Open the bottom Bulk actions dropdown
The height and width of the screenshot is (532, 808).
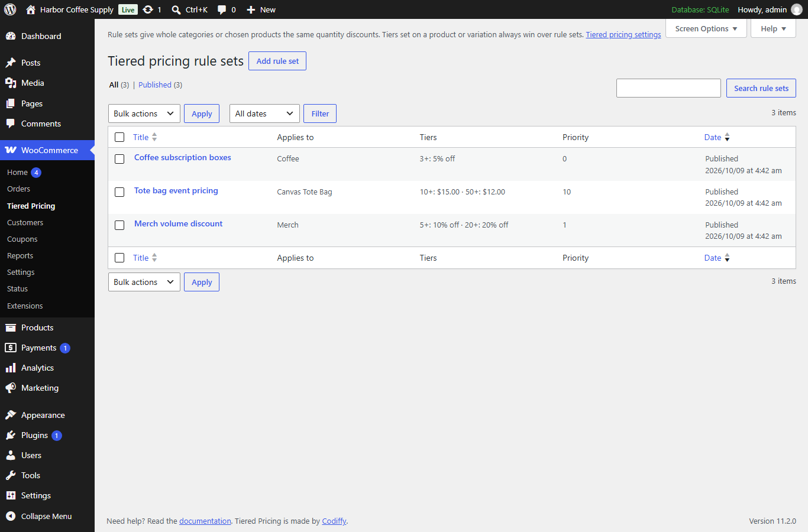(144, 282)
